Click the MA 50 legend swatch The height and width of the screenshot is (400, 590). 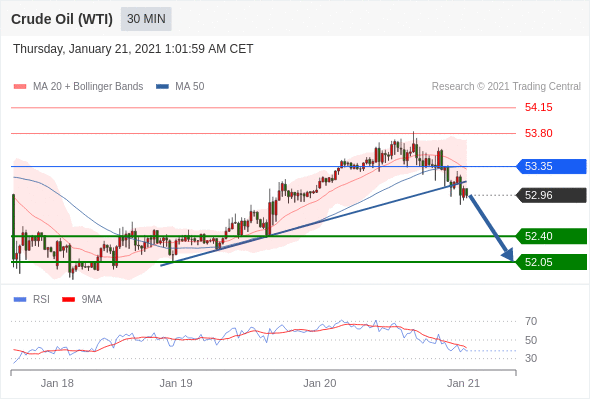(x=162, y=87)
